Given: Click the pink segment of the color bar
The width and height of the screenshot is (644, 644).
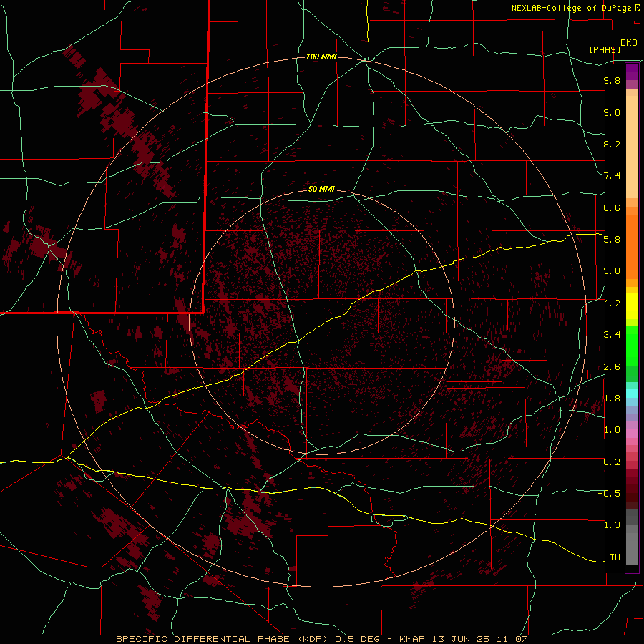Looking at the screenshot, I should tap(632, 434).
